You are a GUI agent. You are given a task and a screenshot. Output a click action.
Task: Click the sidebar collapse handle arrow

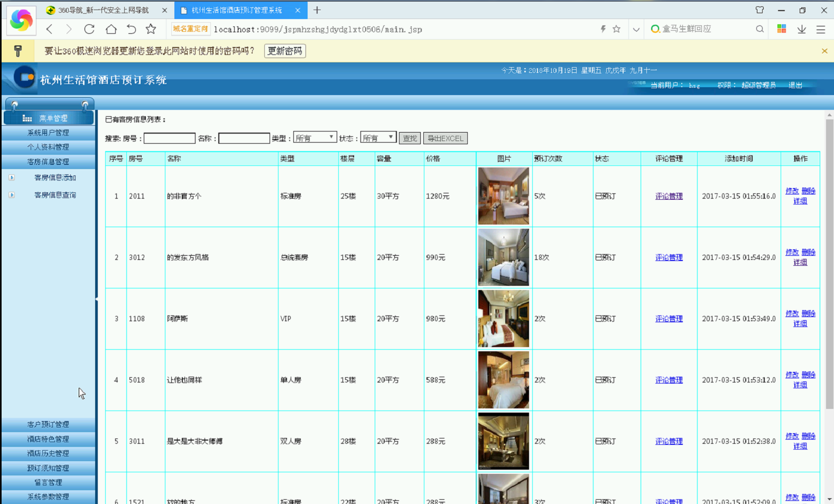coord(97,299)
